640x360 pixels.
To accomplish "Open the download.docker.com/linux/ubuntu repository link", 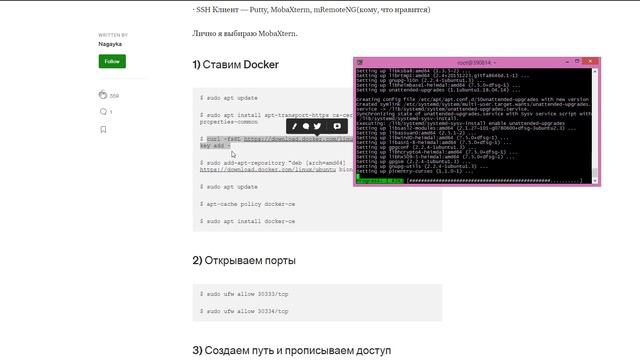I will [x=268, y=169].
